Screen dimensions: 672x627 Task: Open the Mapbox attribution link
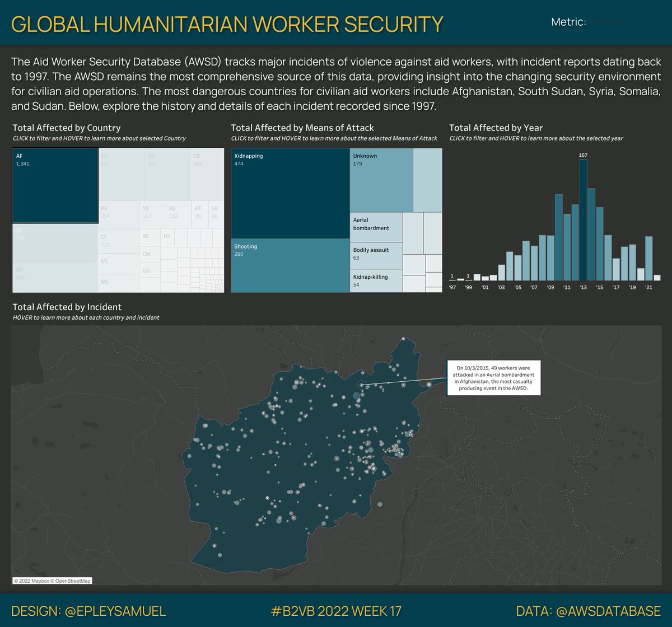(32, 581)
